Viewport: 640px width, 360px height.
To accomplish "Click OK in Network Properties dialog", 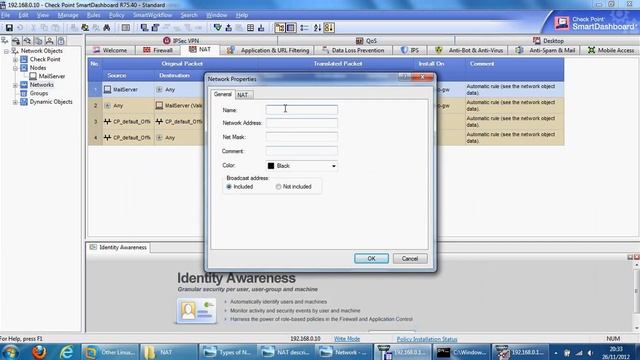I will pos(371,258).
